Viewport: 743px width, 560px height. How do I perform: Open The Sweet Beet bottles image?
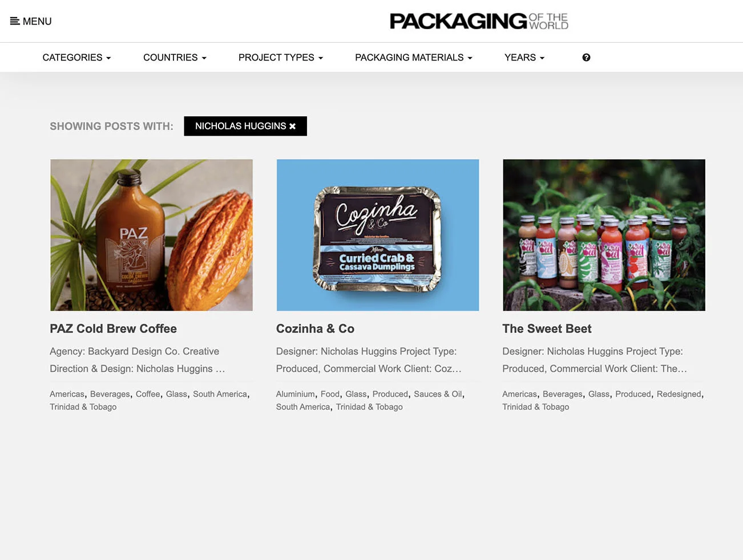[604, 235]
